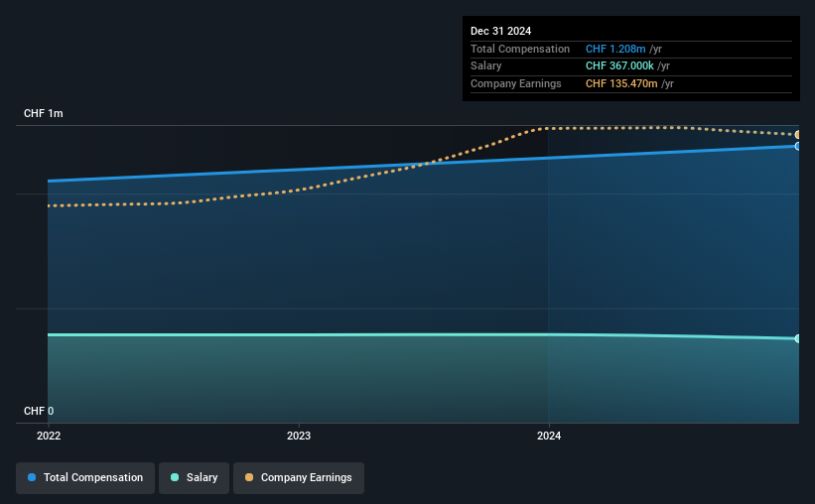Select the 2024 x-axis label
Screen dimensions: 815x504
pos(549,436)
